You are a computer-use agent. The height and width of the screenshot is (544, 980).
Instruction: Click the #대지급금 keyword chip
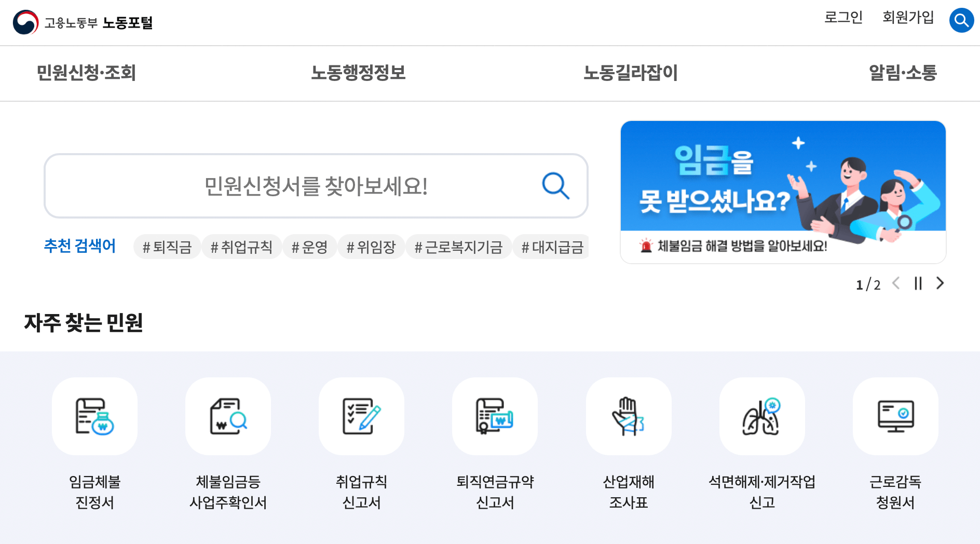551,247
